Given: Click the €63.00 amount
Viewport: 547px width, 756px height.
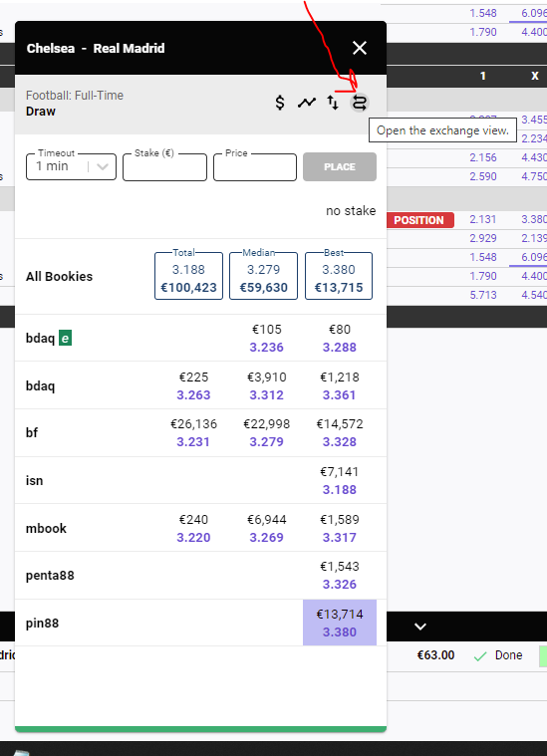Looking at the screenshot, I should click(435, 655).
